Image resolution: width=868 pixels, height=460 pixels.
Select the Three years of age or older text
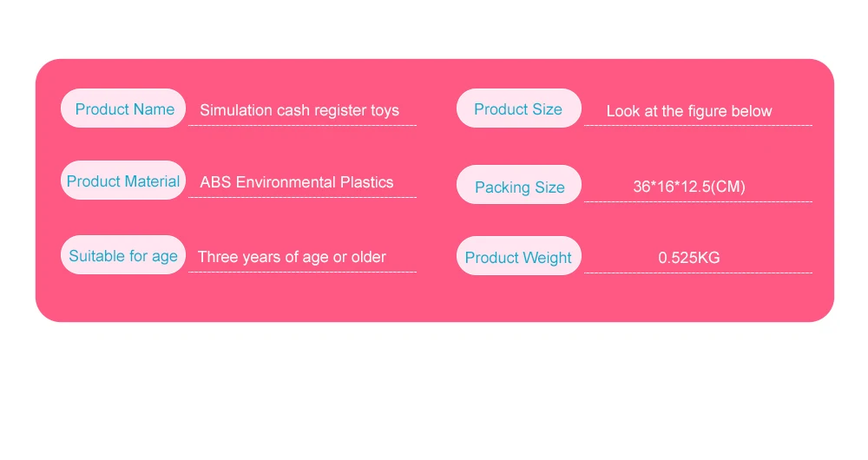coord(292,257)
